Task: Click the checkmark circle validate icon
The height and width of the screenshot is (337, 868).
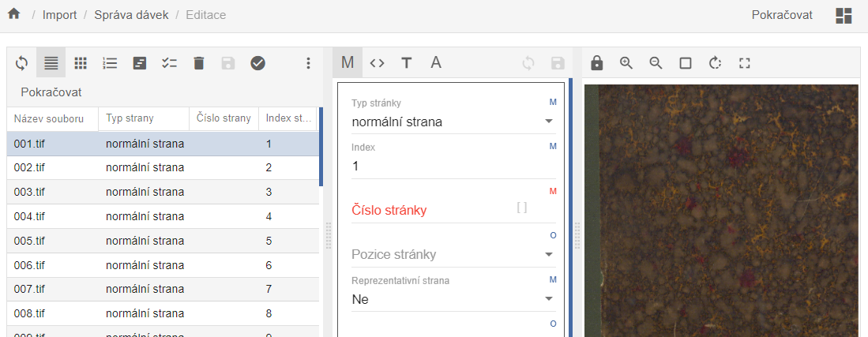Action: point(257,63)
